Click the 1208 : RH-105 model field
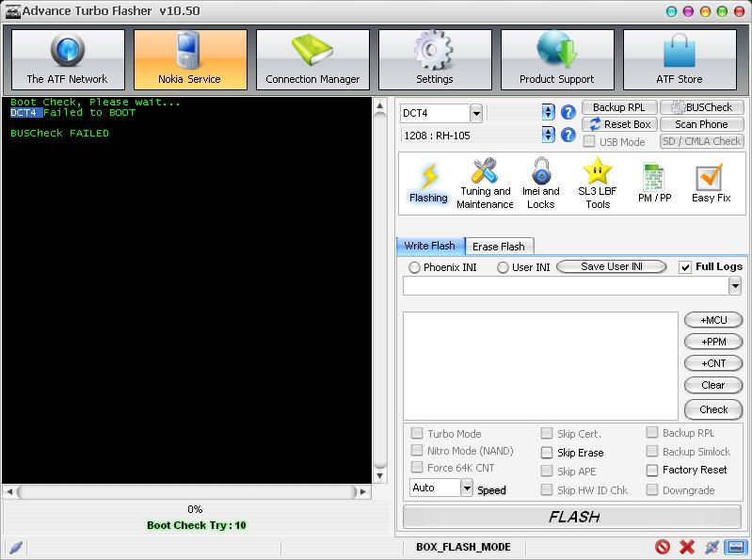 pos(470,136)
